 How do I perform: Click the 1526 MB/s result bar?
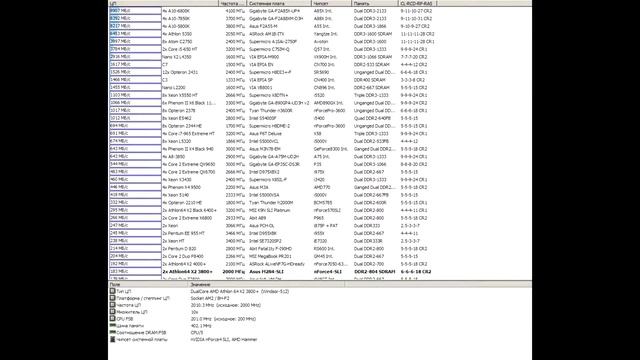click(x=135, y=72)
